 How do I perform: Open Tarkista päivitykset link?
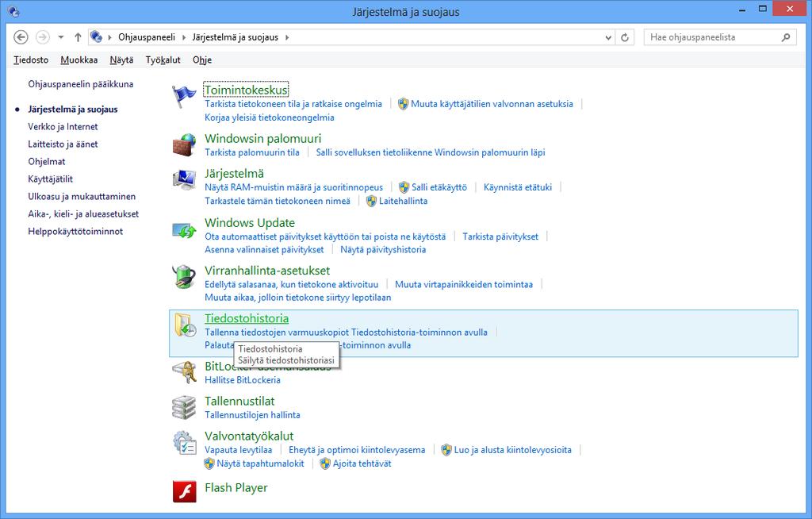pos(500,236)
